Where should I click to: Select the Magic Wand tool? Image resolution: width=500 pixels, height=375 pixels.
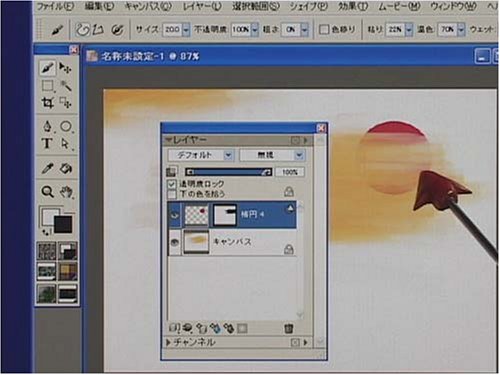coord(65,86)
